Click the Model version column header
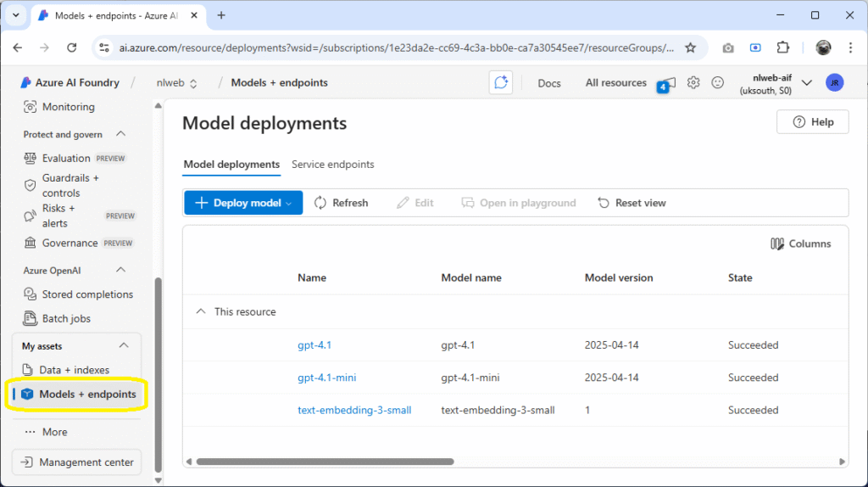 (x=619, y=277)
